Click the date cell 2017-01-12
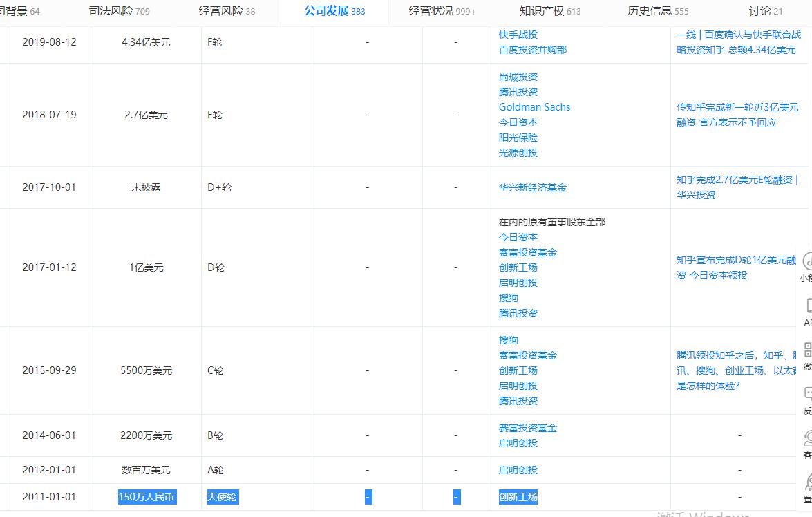This screenshot has width=812, height=517. [x=49, y=267]
